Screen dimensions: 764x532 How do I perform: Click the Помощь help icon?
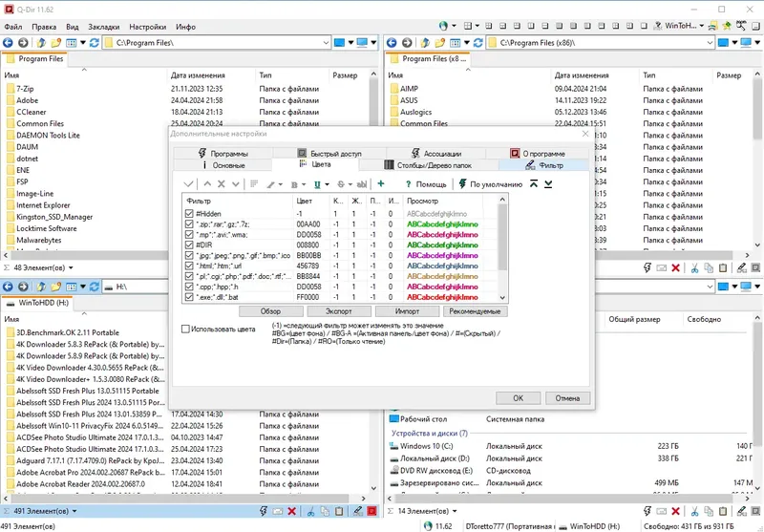tap(407, 183)
